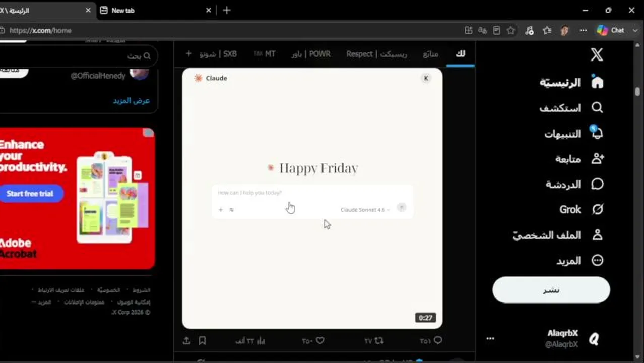The height and width of the screenshot is (363, 644).
Task: Open the browser settings three-dot menu
Action: (x=583, y=30)
